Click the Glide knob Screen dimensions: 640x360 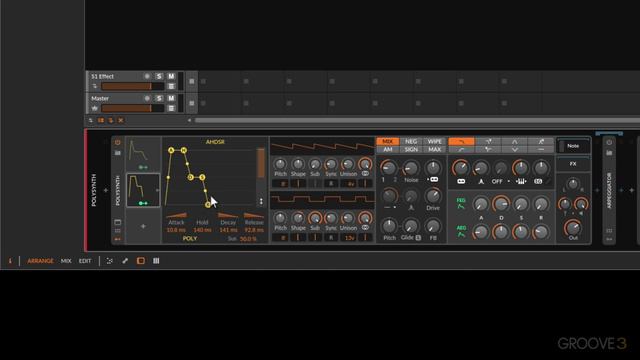click(x=411, y=226)
